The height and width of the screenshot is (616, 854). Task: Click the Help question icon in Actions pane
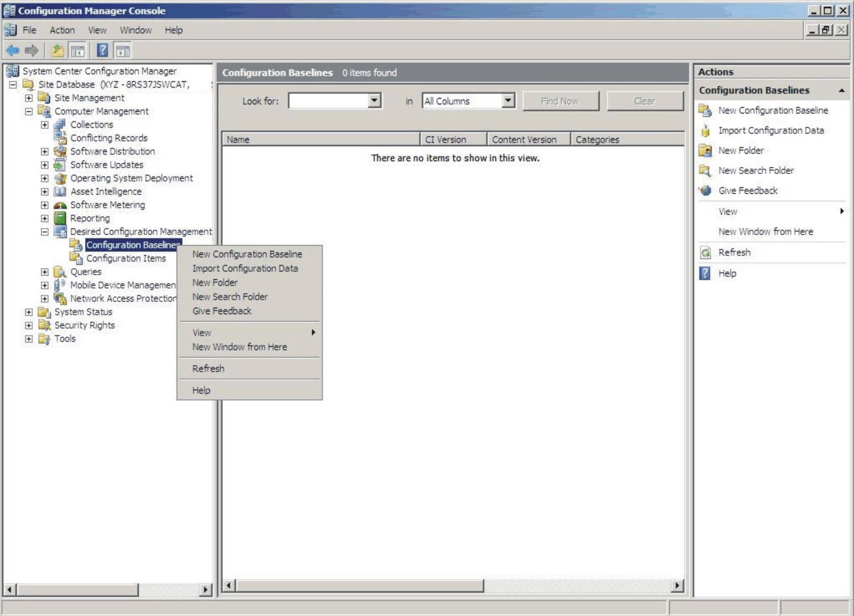(x=705, y=273)
